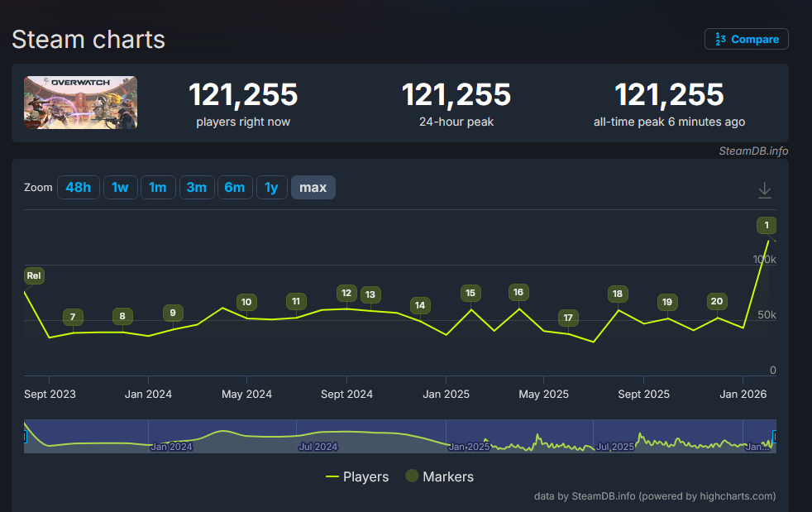Image resolution: width=812 pixels, height=512 pixels.
Task: Click the all-time peak 6 minutes ago label
Action: [670, 122]
